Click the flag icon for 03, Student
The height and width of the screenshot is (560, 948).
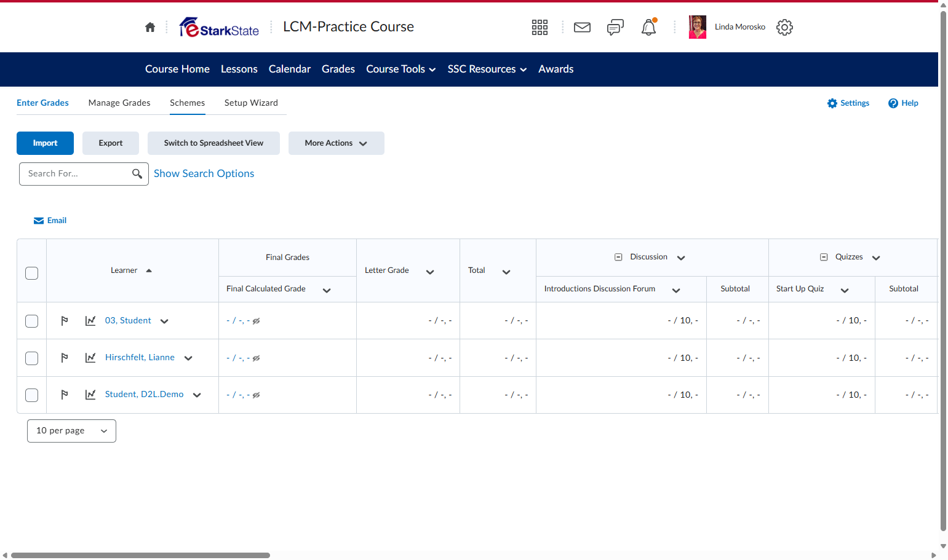coord(65,321)
